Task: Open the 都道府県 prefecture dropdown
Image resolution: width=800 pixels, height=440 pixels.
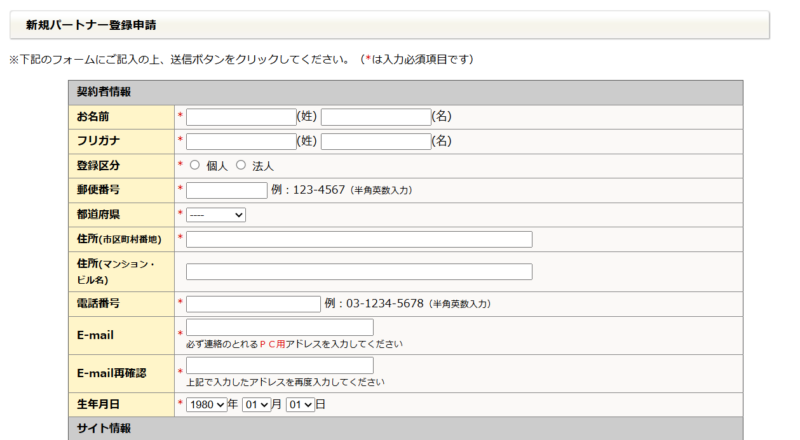Action: pos(216,214)
